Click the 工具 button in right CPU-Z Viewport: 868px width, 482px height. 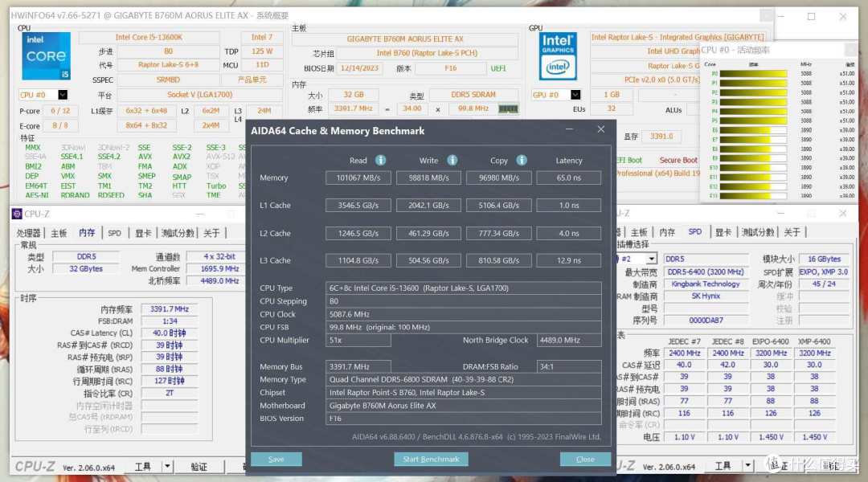click(723, 465)
